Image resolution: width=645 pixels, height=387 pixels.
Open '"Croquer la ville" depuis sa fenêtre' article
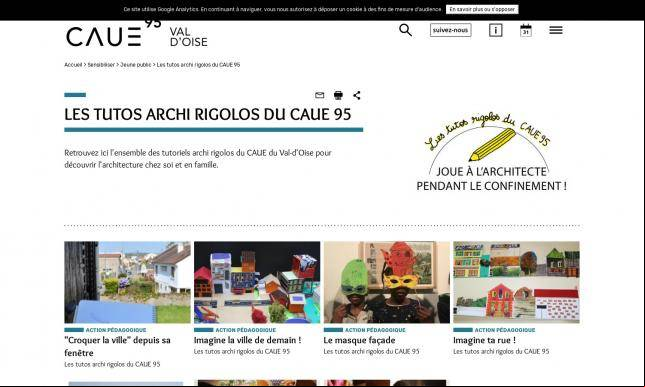117,346
